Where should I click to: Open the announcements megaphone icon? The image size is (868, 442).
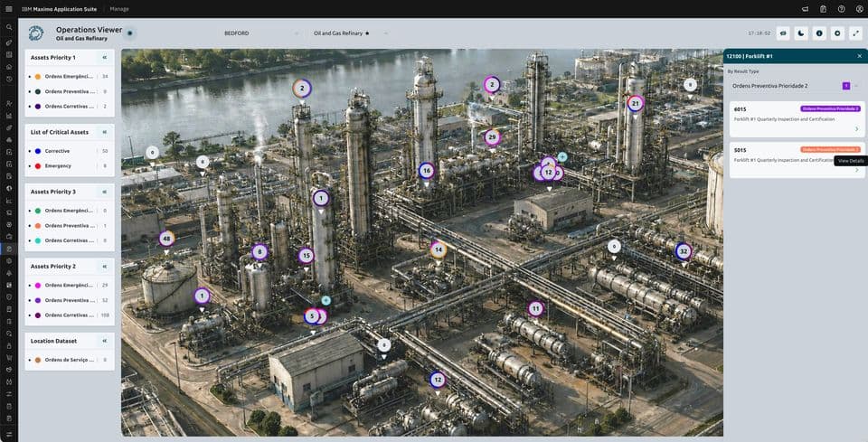pyautogui.click(x=805, y=9)
